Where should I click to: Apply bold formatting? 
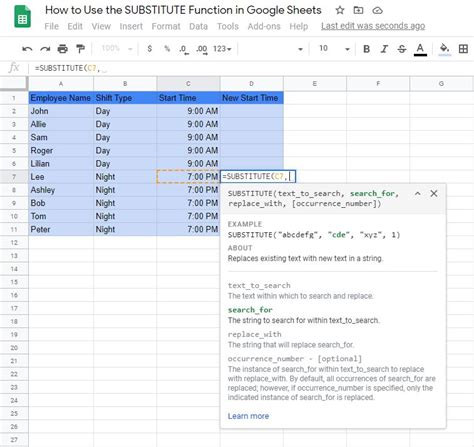pos(366,49)
